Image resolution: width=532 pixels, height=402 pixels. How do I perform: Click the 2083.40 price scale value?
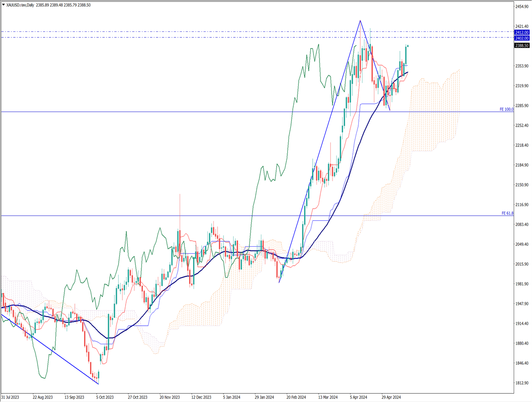(x=522, y=225)
